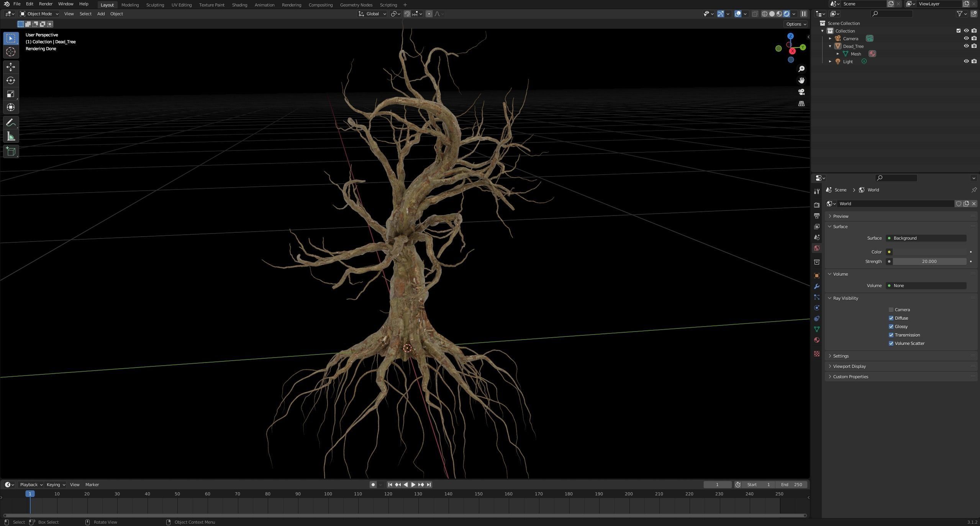Toggle X-ray show icon in header
Image resolution: width=980 pixels, height=526 pixels.
coord(755,14)
